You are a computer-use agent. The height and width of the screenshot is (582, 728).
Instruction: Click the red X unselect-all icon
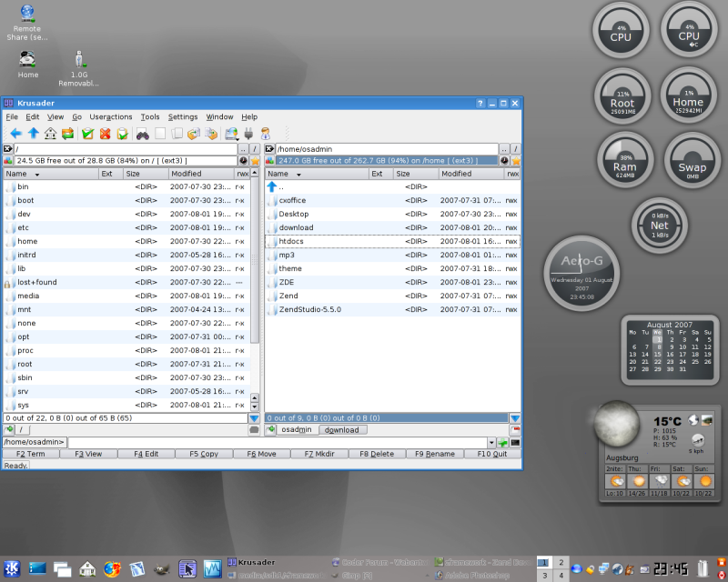(x=105, y=134)
